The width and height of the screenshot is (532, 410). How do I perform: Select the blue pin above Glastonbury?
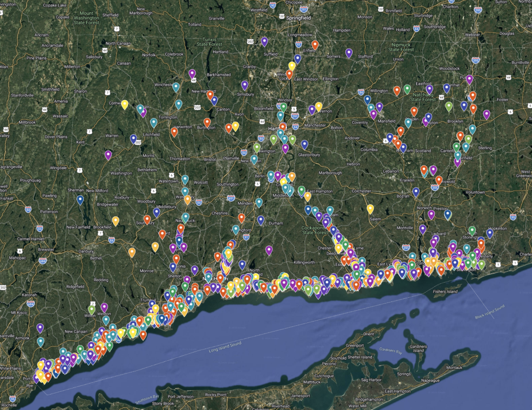[x=304, y=144]
